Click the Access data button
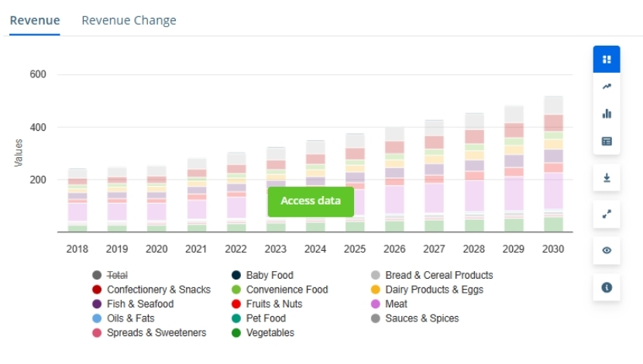 [310, 201]
